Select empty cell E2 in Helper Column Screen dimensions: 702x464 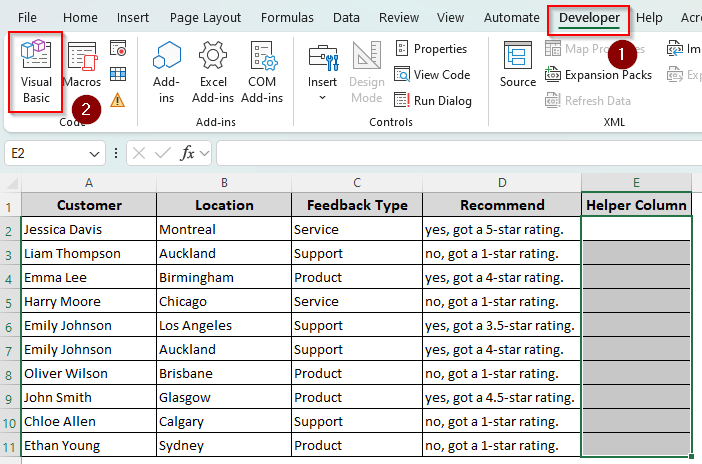coord(636,229)
